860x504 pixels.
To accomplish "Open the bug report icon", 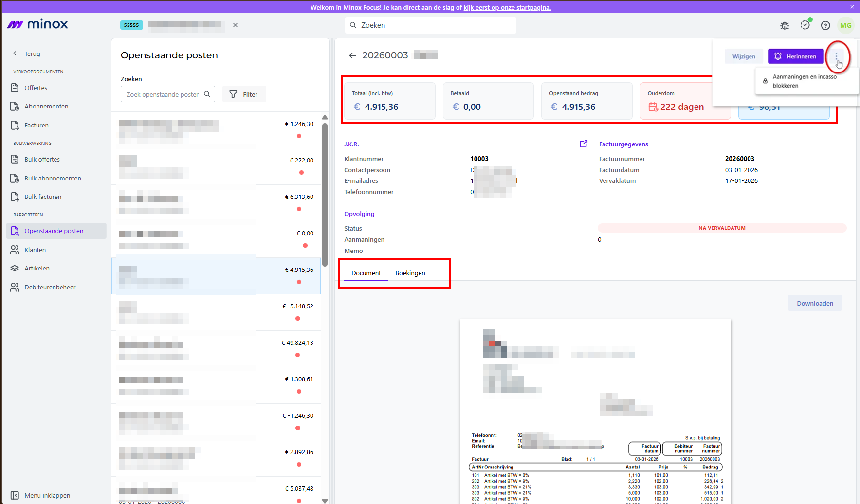I will point(785,25).
